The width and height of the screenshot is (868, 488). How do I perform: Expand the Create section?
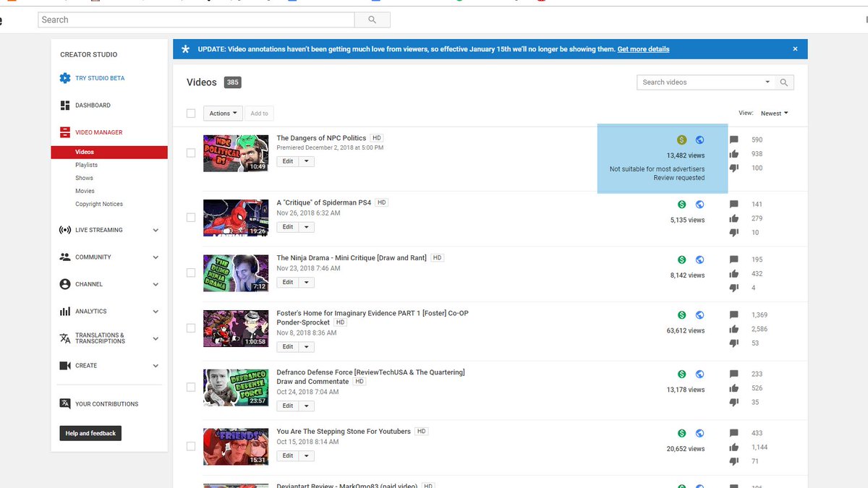tap(156, 366)
